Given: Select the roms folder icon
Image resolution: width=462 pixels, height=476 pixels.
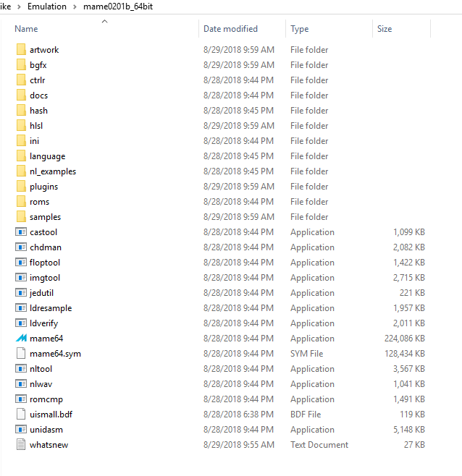Looking at the screenshot, I should (x=21, y=201).
